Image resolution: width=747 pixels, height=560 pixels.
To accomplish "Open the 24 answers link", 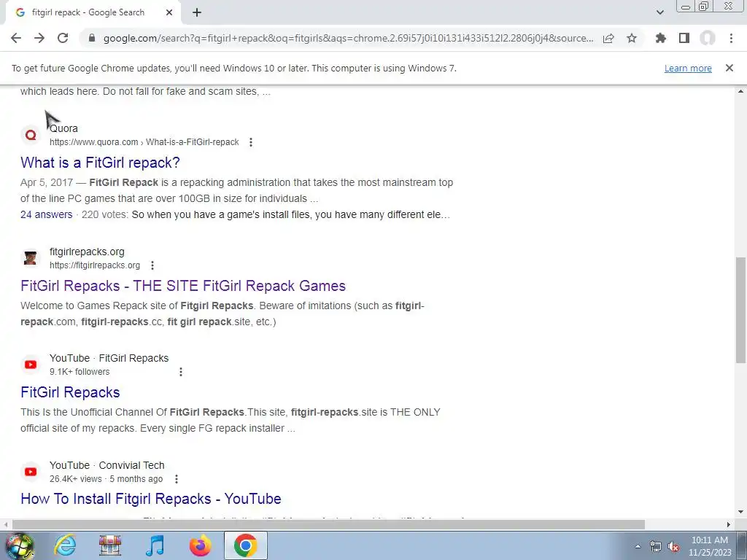I will point(46,215).
